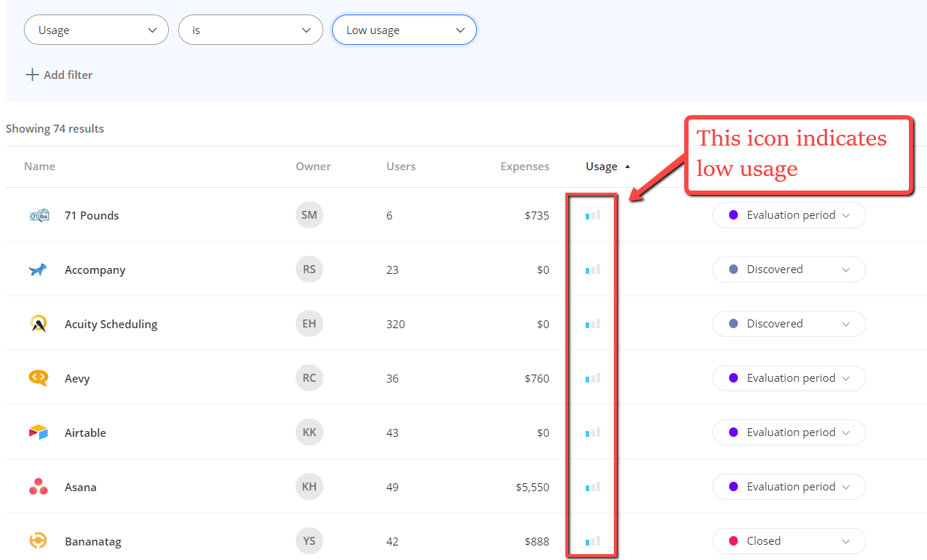Click users count 320
The width and height of the screenshot is (927, 560).
tap(396, 325)
